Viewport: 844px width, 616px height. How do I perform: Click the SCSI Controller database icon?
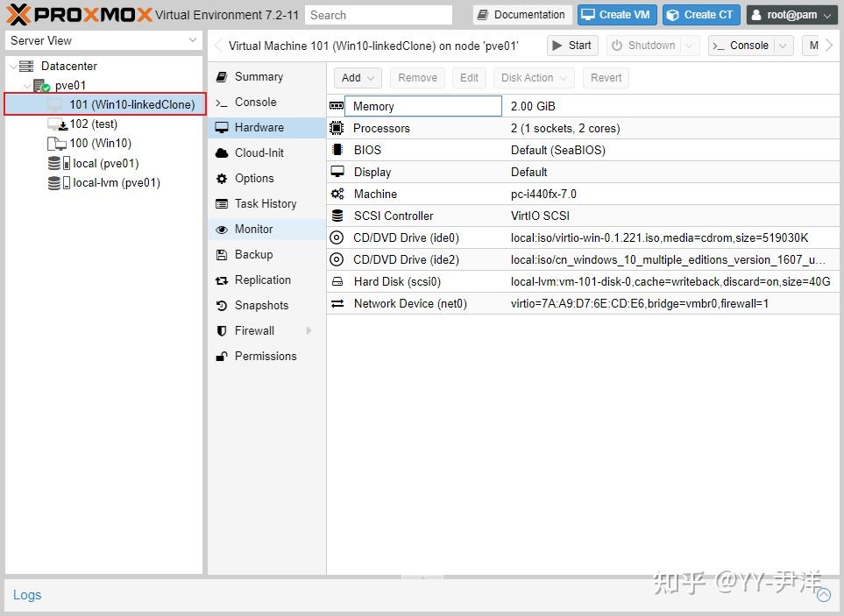(x=337, y=216)
